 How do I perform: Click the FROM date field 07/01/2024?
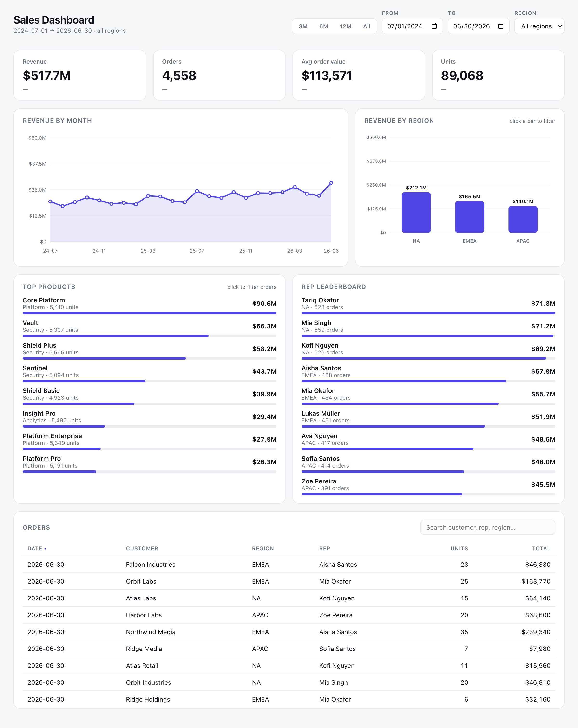point(412,26)
